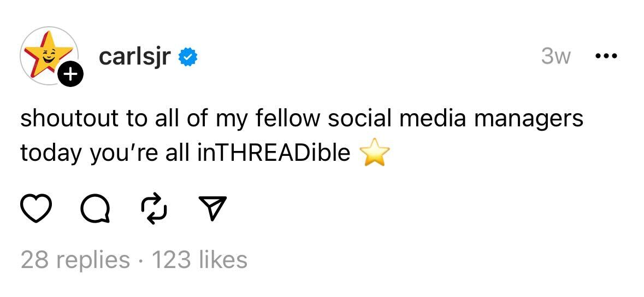Click the 3w timestamp
This screenshot has width=644, height=297.
click(x=556, y=56)
